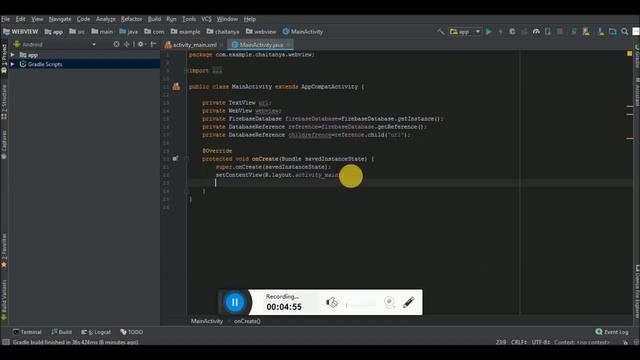Open the TODO tool window

(131, 332)
